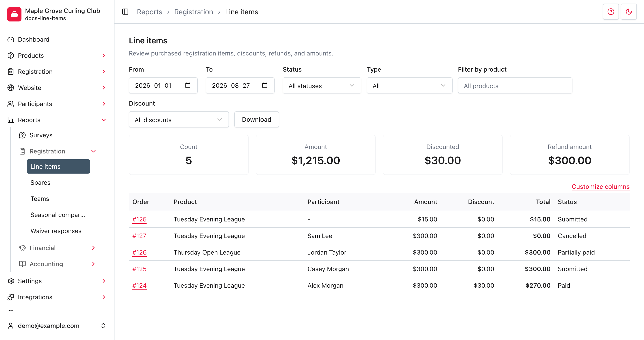Click the Dashboard gauge icon
The height and width of the screenshot is (340, 644).
(x=11, y=40)
